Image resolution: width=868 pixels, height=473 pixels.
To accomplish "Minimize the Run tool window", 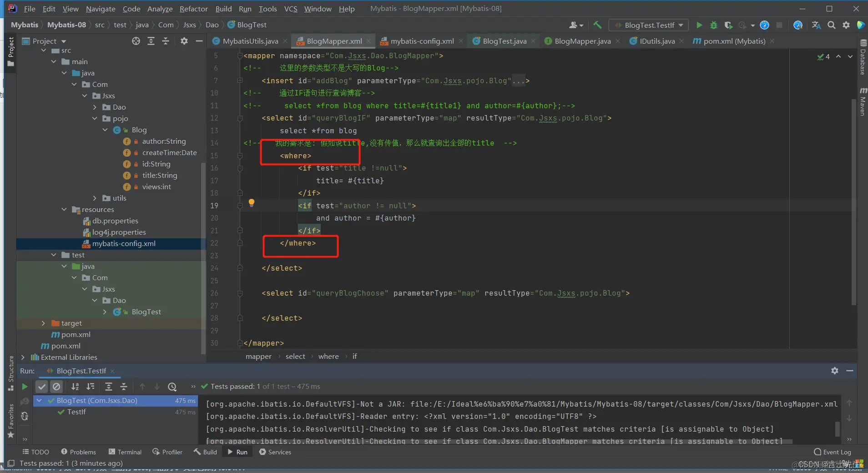I will coord(849,371).
